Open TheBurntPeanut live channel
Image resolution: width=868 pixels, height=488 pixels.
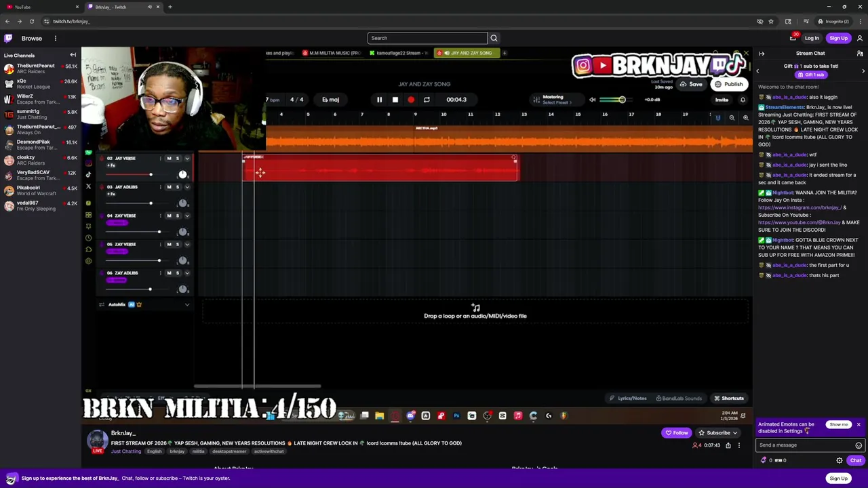(41, 68)
